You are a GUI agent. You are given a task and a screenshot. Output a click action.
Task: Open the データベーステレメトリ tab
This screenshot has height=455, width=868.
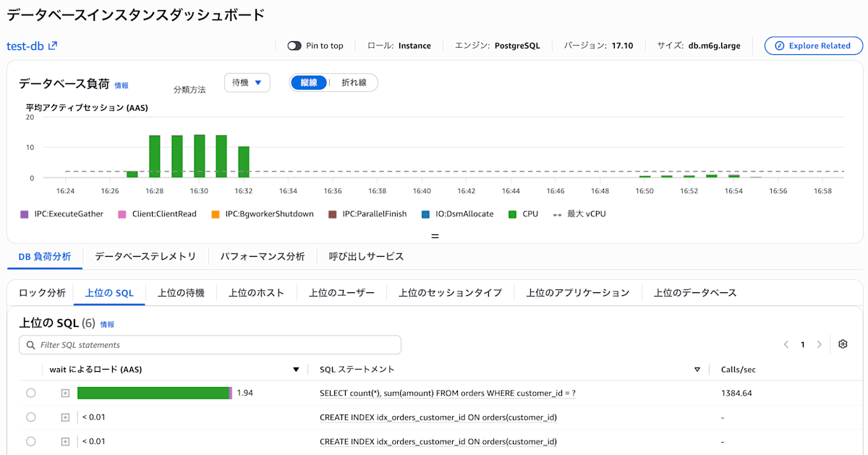[145, 256]
